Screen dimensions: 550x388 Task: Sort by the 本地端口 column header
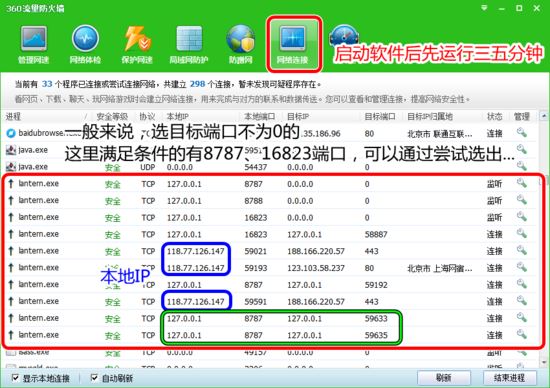pyautogui.click(x=260, y=116)
